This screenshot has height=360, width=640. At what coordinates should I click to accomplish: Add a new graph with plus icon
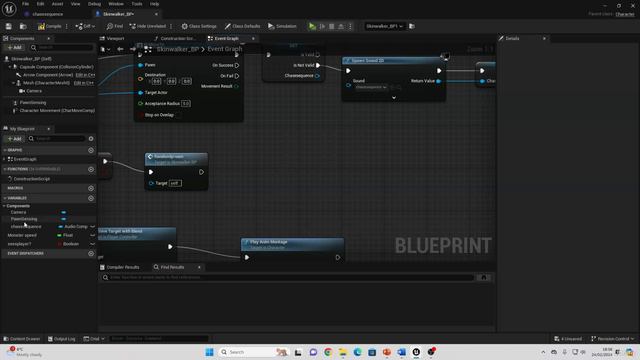[x=91, y=150]
